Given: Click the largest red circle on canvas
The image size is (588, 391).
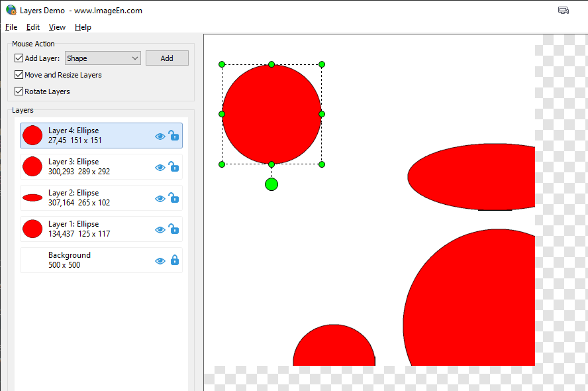Looking at the screenshot, I should click(x=469, y=297).
